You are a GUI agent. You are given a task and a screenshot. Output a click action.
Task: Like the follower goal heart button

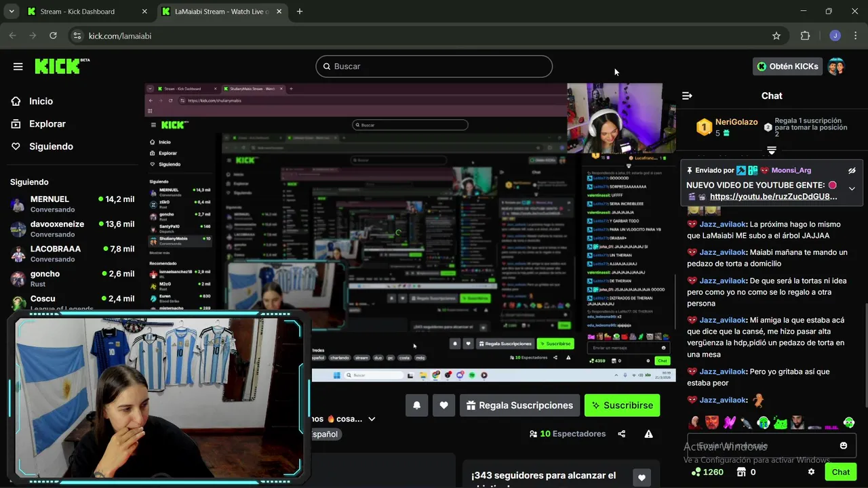pyautogui.click(x=642, y=478)
